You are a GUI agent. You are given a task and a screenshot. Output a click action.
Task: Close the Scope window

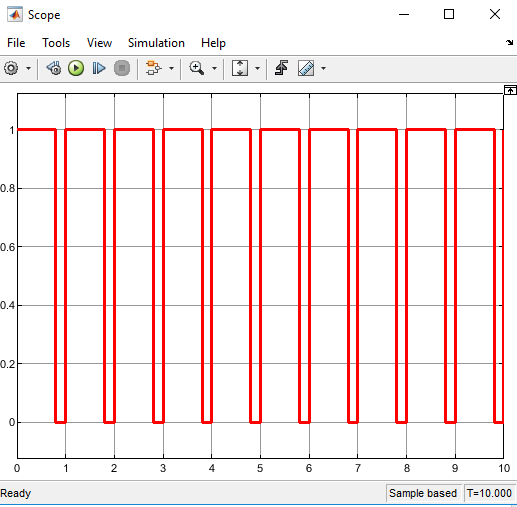(495, 14)
